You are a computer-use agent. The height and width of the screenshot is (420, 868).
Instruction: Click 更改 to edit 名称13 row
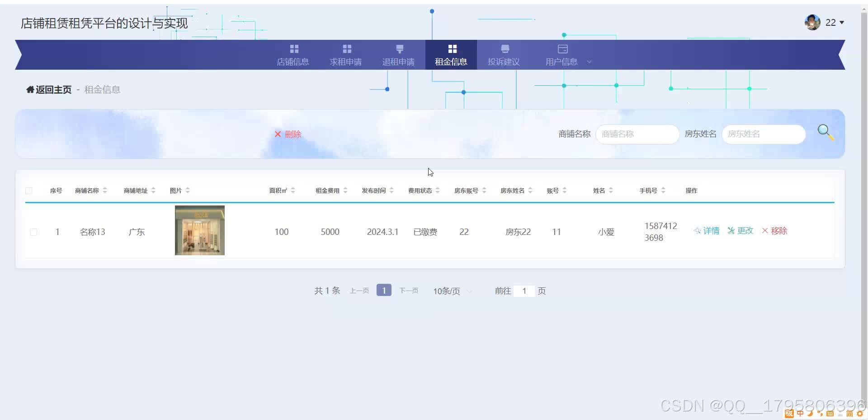[x=741, y=231]
